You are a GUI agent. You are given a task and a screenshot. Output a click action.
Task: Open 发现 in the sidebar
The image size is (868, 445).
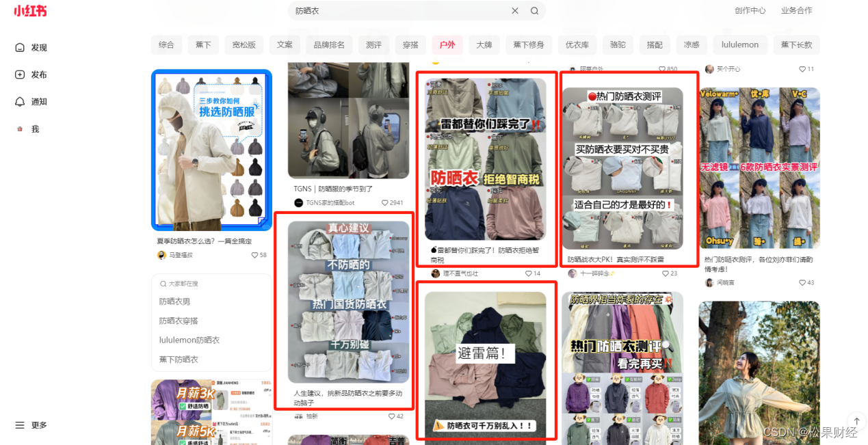tap(31, 48)
